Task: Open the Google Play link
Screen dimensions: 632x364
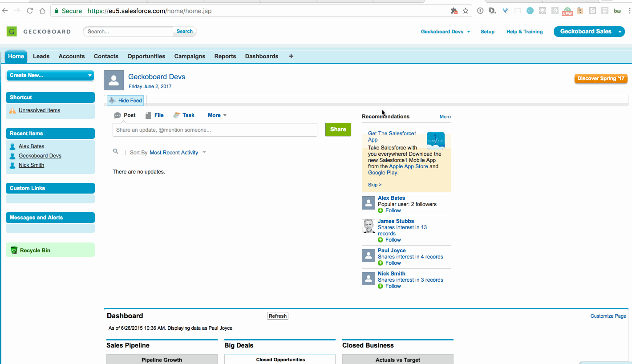Action: coord(383,173)
